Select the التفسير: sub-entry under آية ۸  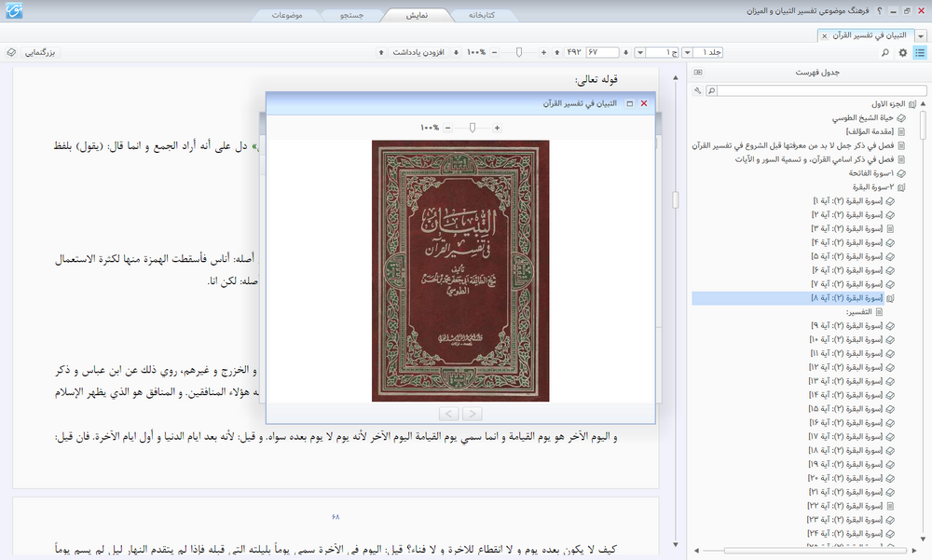[x=859, y=312]
